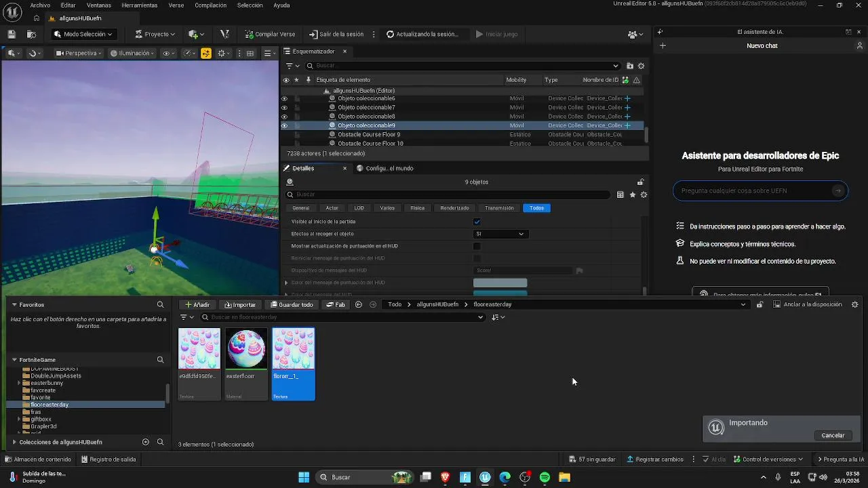The height and width of the screenshot is (488, 868).
Task: Click the gray HUD score message color swatch
Action: [500, 283]
